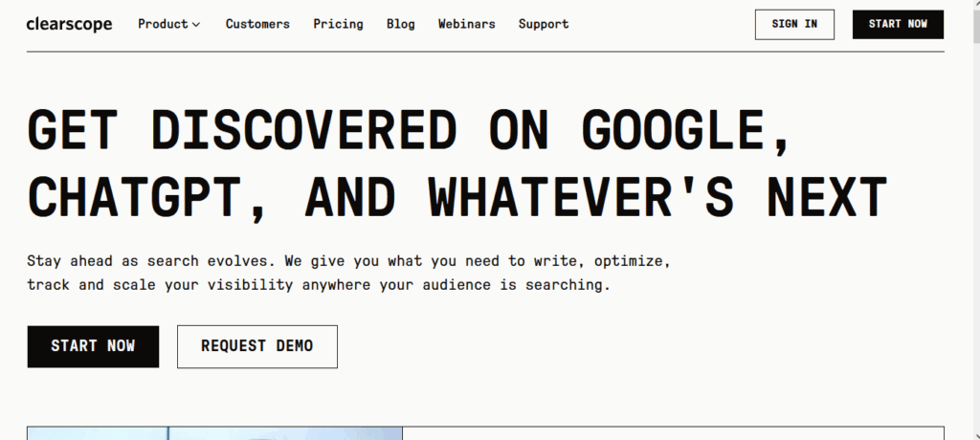Click the empty panel beside the preview image
This screenshot has width=980, height=440.
point(673,433)
